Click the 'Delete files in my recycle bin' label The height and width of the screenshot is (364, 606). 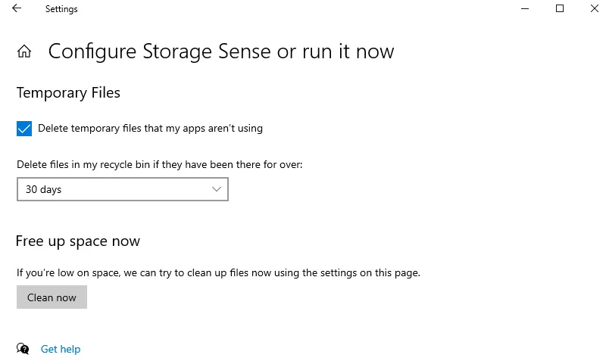(x=159, y=164)
